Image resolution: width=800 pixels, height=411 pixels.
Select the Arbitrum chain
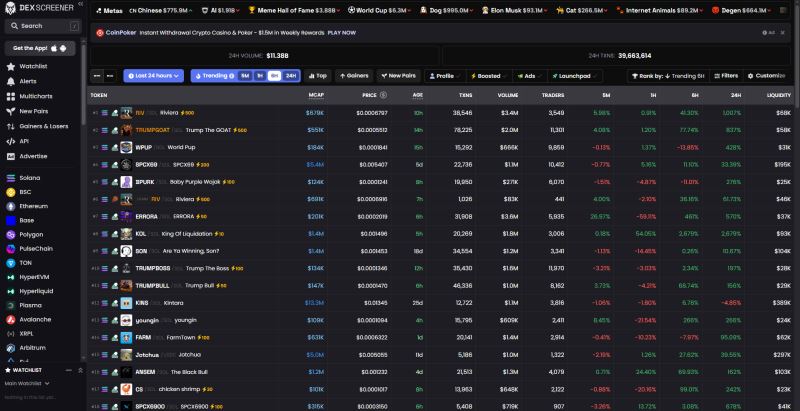click(32, 348)
